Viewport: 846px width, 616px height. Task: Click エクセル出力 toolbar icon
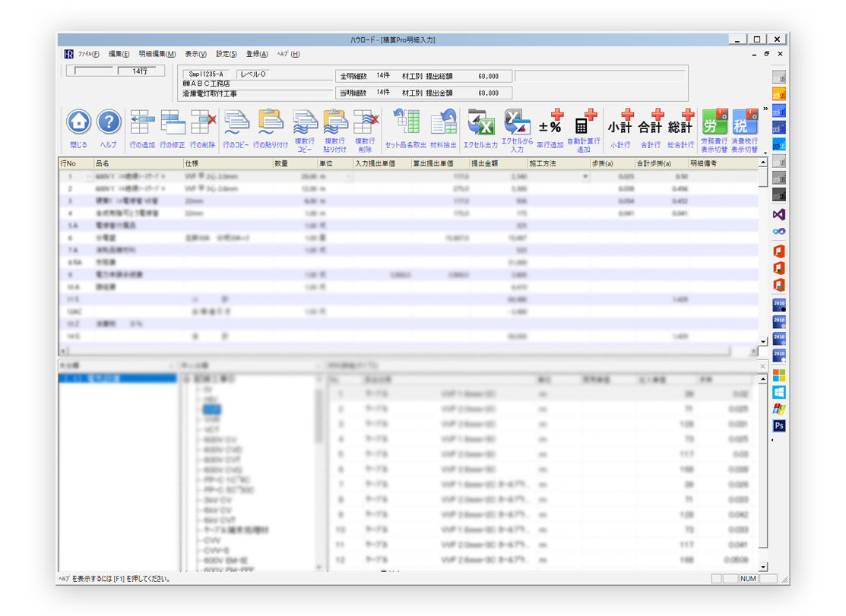[480, 123]
